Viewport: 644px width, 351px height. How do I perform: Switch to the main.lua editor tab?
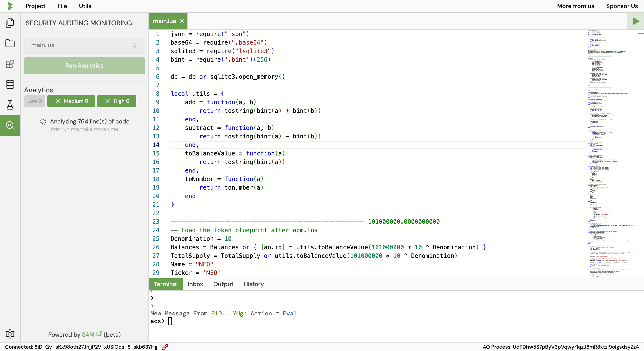point(164,21)
